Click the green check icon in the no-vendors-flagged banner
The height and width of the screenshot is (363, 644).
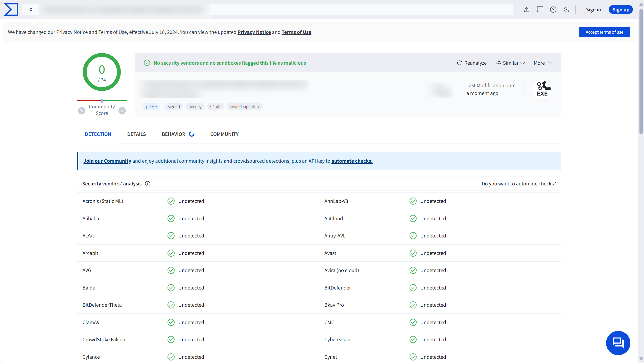147,63
